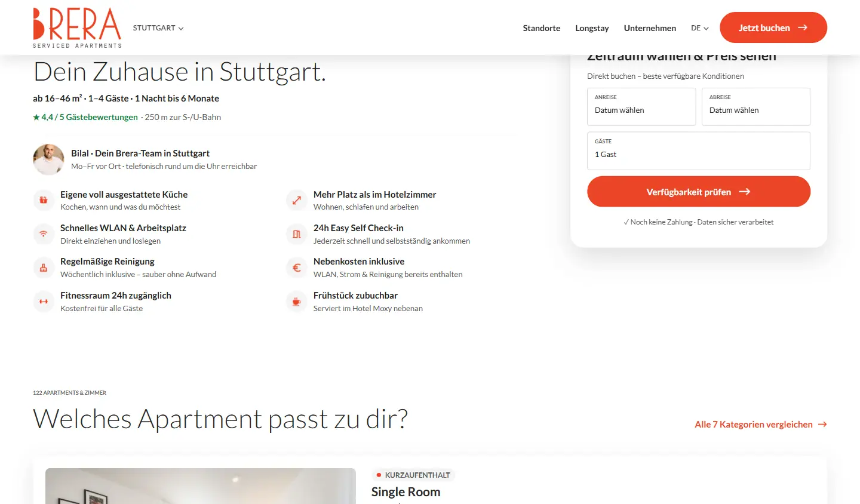Screen dimensions: 860x504
Task: Click text 250 m zur S-/U-Bahn
Action: [183, 117]
